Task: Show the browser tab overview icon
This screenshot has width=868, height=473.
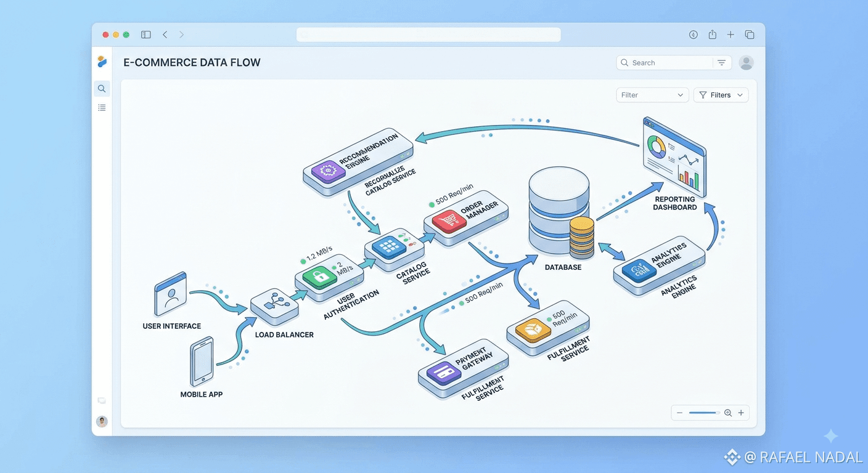Action: pyautogui.click(x=750, y=35)
